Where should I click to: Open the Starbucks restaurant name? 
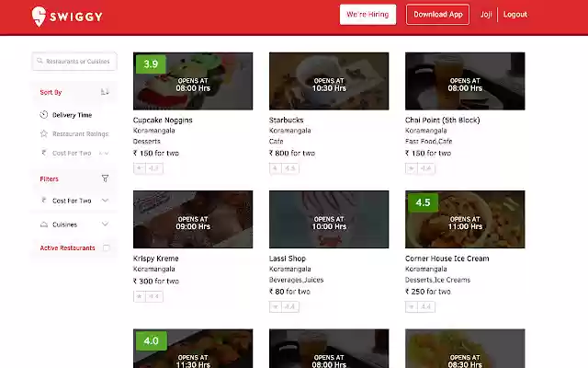[286, 121]
